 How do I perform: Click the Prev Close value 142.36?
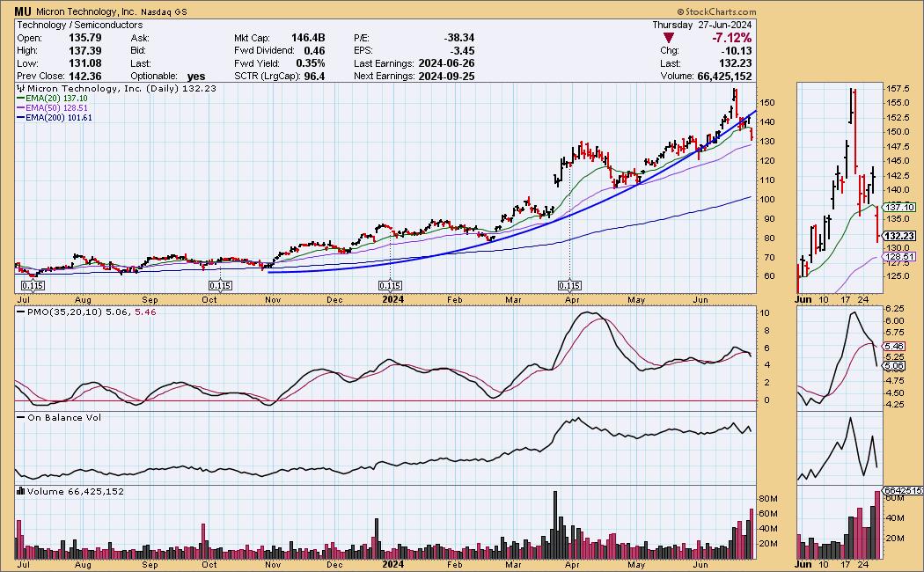point(84,76)
